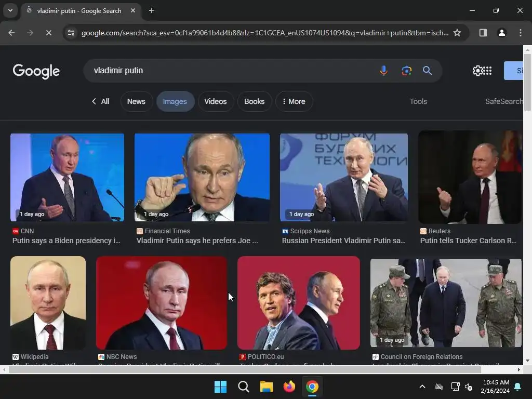Screen dimensions: 532x399
Task: Select the Images tab
Action: tap(175, 101)
